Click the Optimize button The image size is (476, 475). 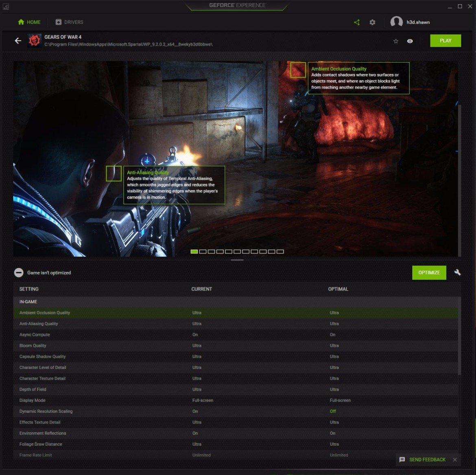click(x=429, y=272)
